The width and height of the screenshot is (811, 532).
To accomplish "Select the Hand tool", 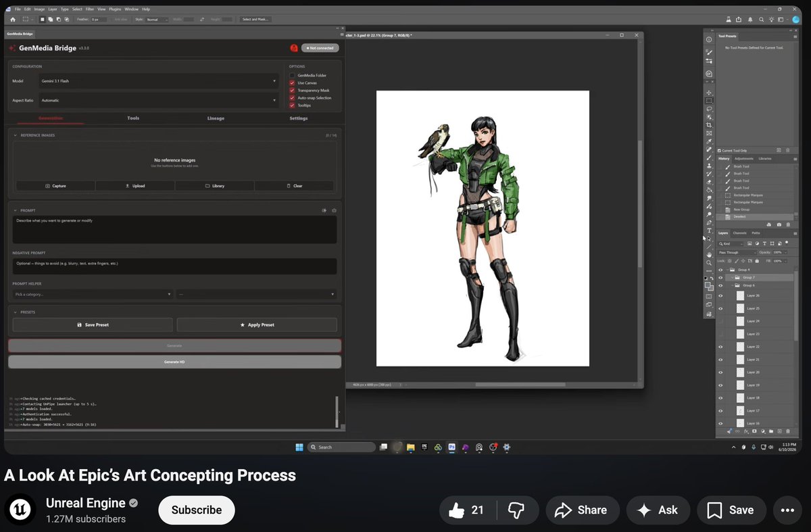I will click(x=709, y=254).
